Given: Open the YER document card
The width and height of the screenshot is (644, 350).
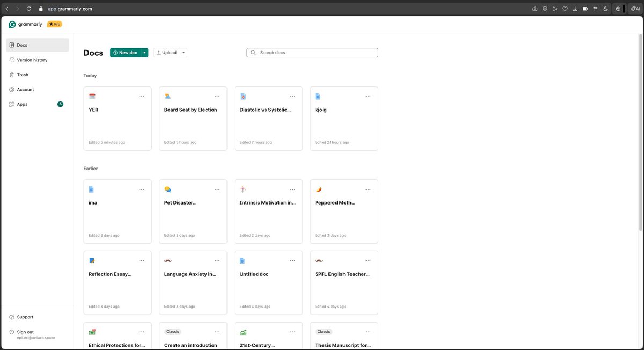Looking at the screenshot, I should click(118, 119).
